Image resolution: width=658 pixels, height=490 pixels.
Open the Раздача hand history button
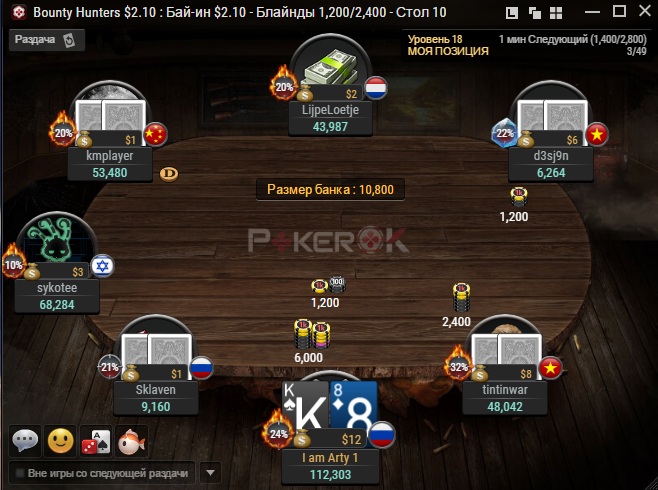(47, 40)
